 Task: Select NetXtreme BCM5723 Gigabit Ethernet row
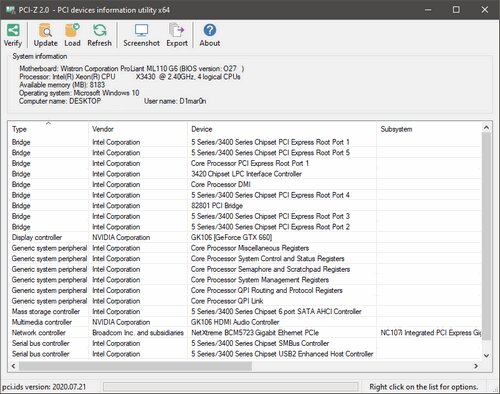(245, 333)
